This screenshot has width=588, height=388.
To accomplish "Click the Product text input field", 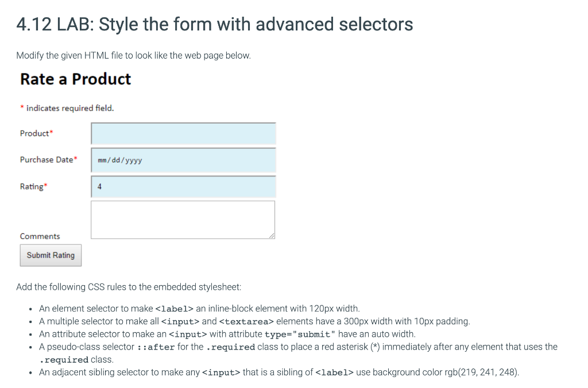I will 183,133.
